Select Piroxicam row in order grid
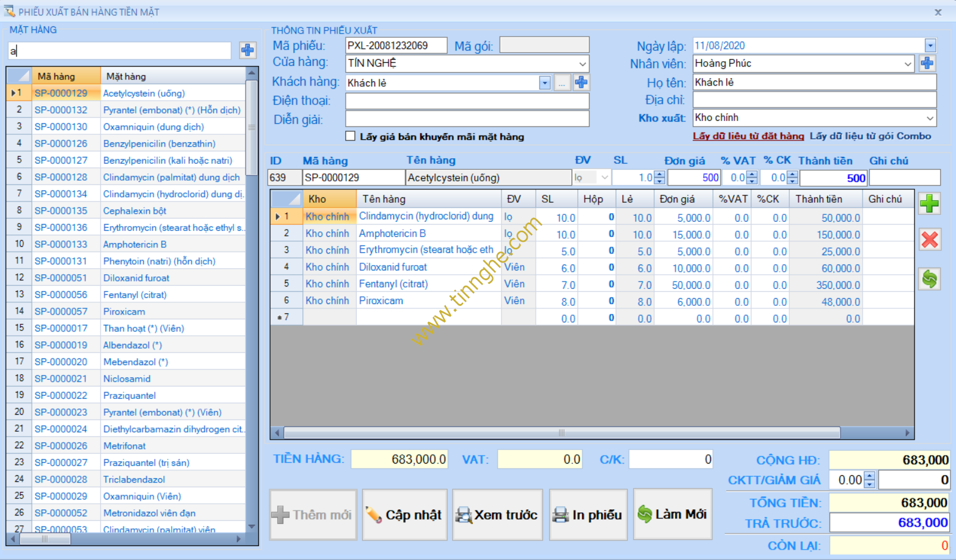The width and height of the screenshot is (956, 560). click(592, 300)
